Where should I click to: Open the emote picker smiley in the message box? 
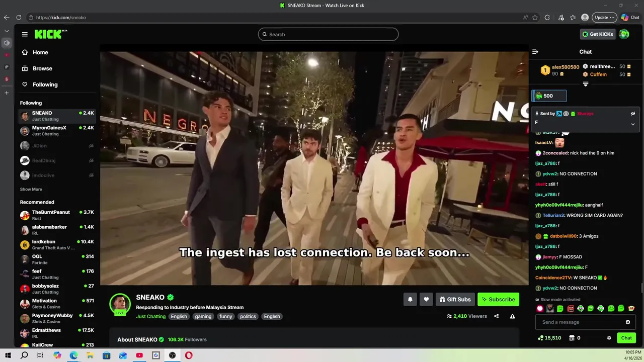(628, 322)
